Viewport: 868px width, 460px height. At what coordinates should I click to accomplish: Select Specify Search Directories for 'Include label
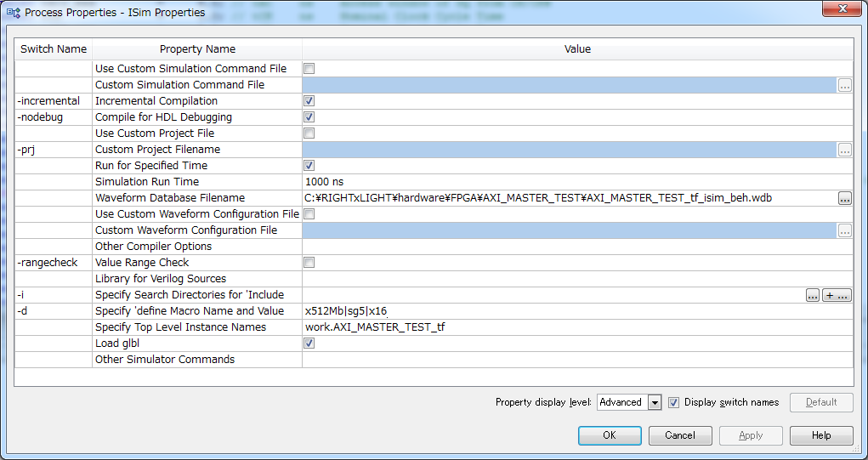[x=190, y=295]
